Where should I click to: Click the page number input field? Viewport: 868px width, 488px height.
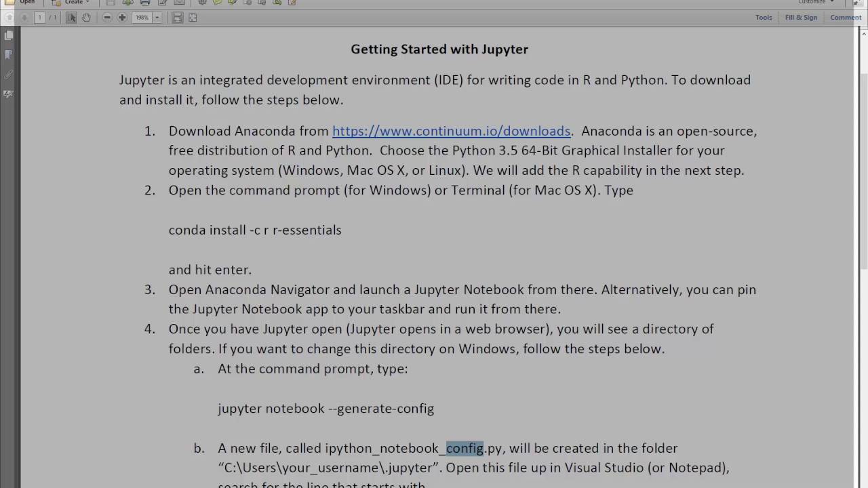point(40,18)
